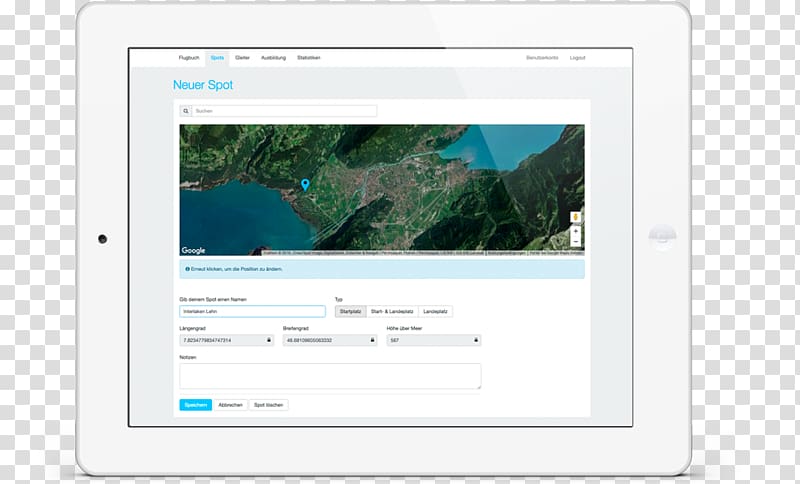Click the search magnifier icon
Image resolution: width=800 pixels, height=484 pixels.
186,111
